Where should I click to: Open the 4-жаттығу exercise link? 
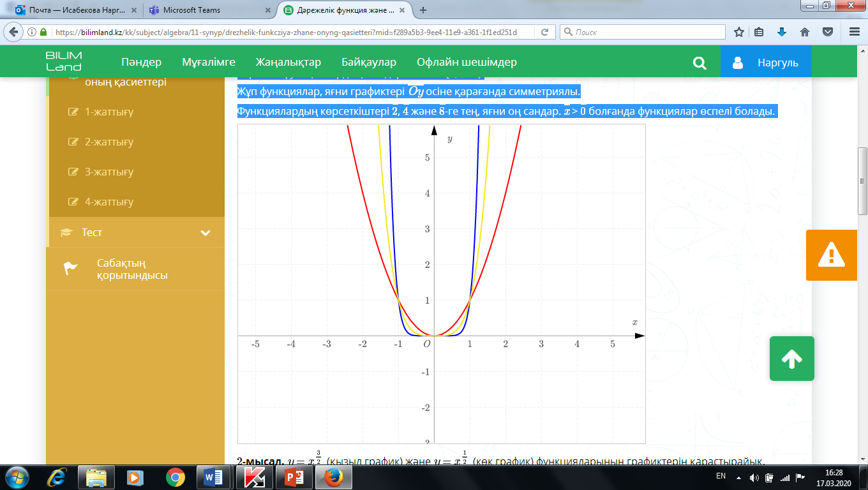point(109,202)
